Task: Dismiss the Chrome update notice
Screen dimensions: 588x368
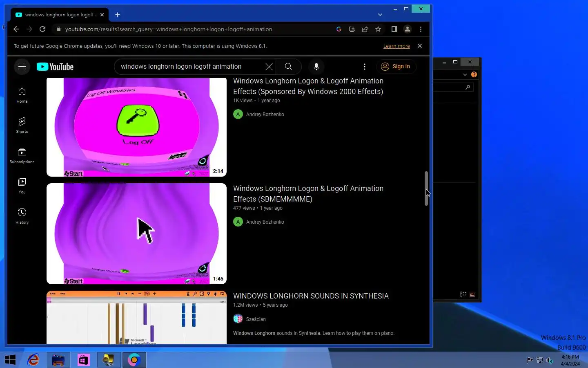Action: tap(420, 46)
